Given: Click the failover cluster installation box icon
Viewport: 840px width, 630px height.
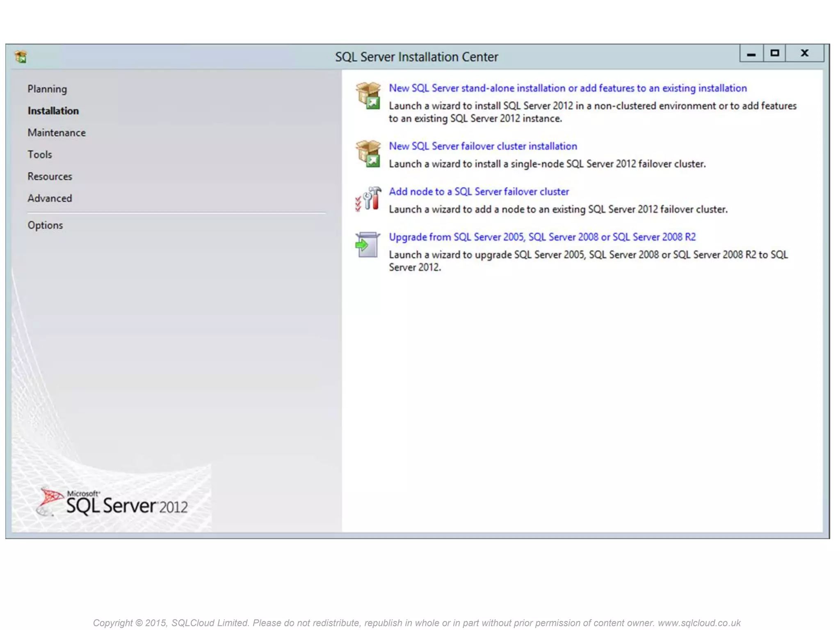Looking at the screenshot, I should 368,154.
